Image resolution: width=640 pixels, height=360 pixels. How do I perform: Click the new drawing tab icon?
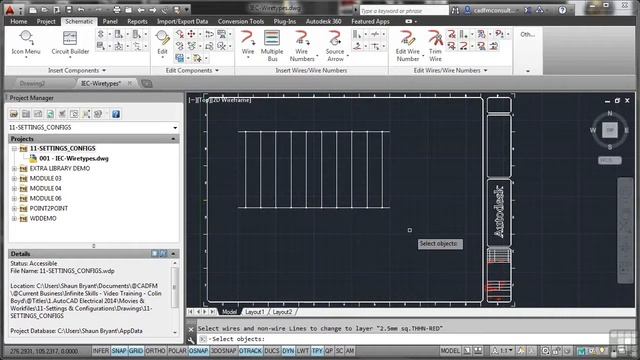147,84
